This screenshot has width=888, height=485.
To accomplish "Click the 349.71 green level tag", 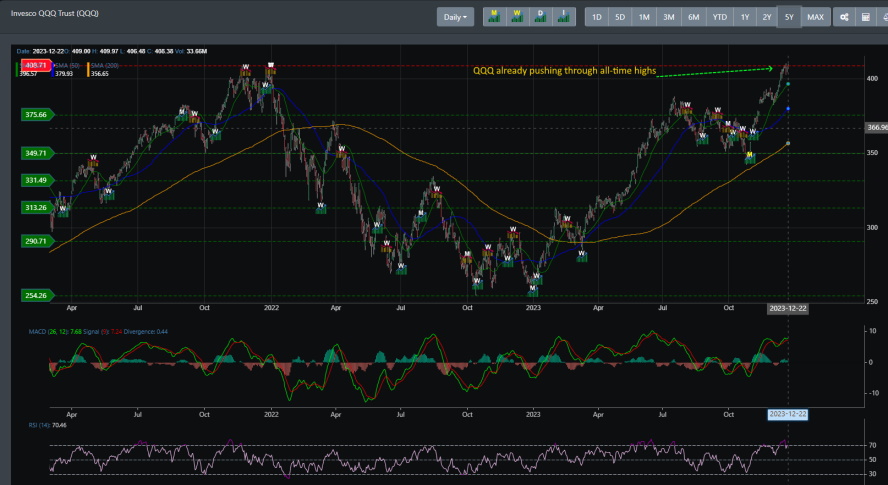I will 36,153.
